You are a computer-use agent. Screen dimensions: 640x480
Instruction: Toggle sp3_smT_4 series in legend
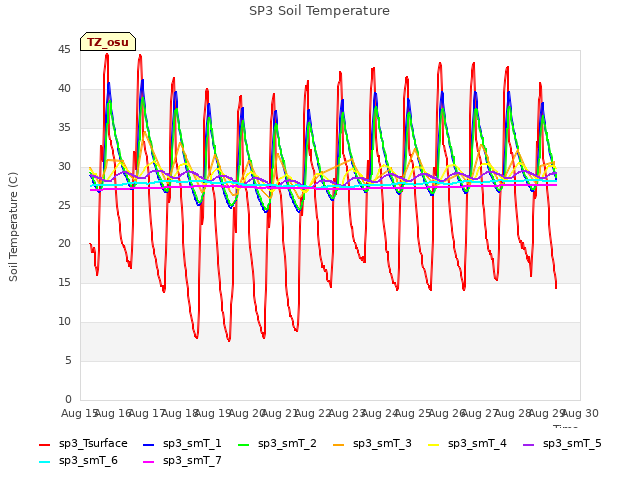[x=467, y=443]
